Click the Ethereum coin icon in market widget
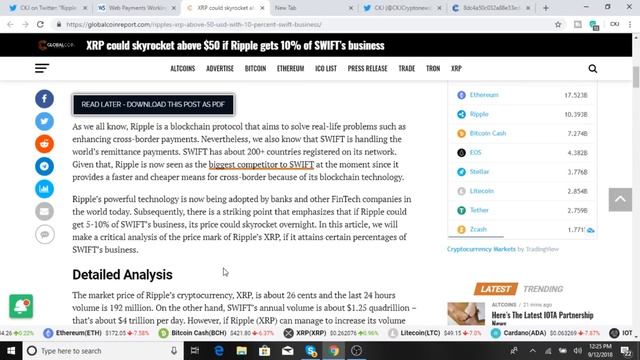This screenshot has height=360, width=640. pos(461,95)
